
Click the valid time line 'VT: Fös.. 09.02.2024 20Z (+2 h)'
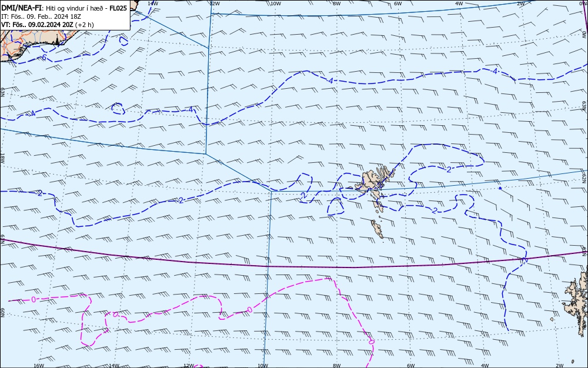tap(47, 25)
